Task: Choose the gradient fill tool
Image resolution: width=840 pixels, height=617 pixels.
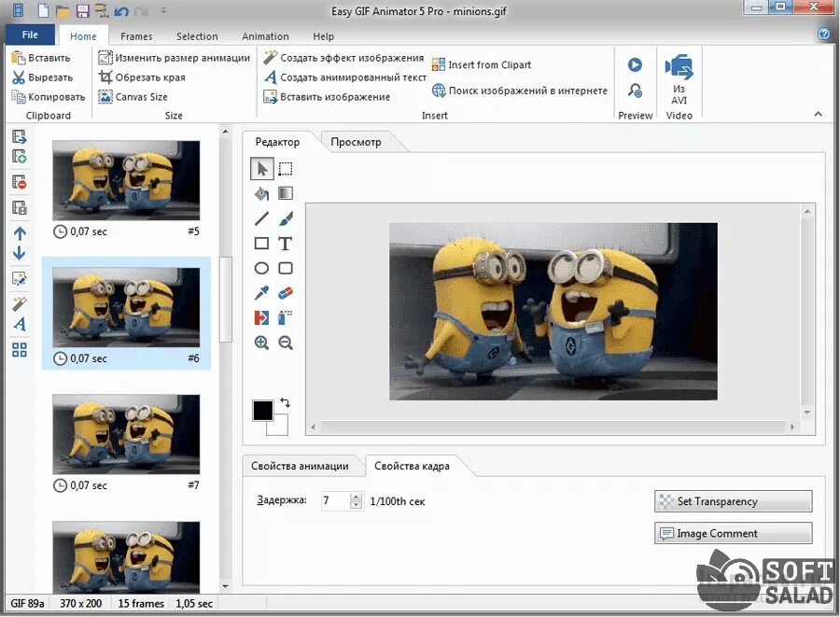Action: 286,193
